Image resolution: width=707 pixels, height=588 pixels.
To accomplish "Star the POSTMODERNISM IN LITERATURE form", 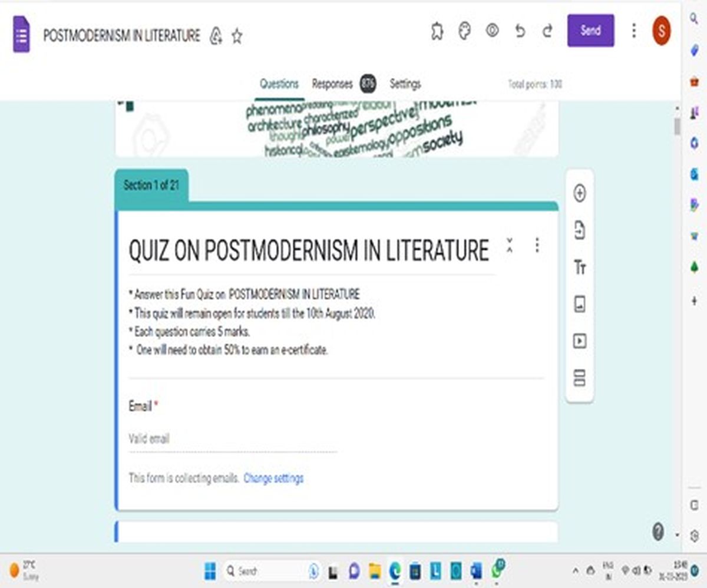I will 237,37.
